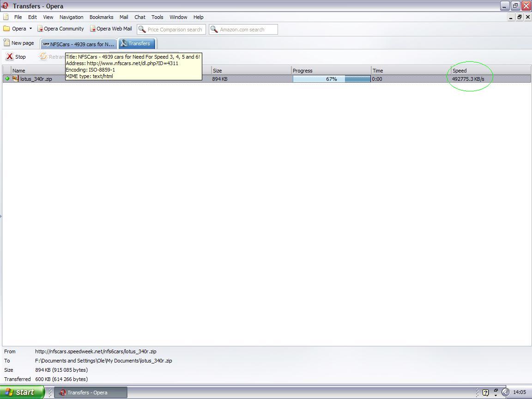This screenshot has height=399, width=532.
Task: Sort by the Progress column header
Action: (331, 71)
